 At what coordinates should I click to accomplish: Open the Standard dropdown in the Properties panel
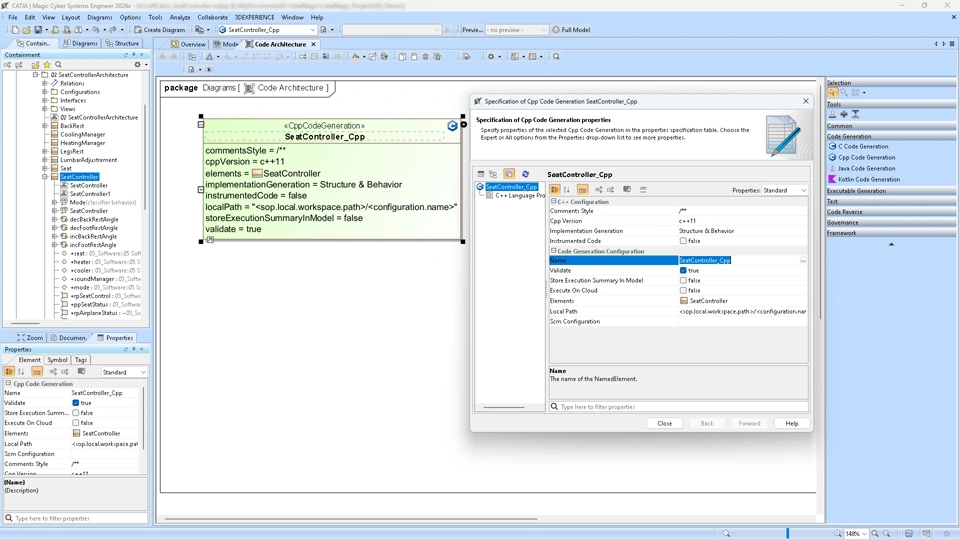point(124,372)
